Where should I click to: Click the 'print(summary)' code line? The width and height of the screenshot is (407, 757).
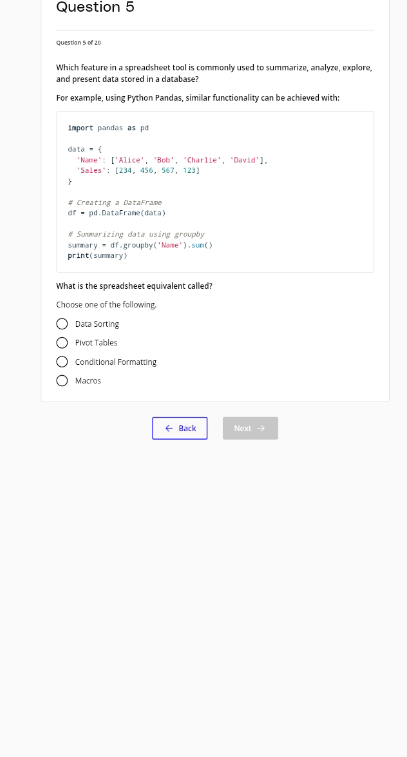coord(97,256)
